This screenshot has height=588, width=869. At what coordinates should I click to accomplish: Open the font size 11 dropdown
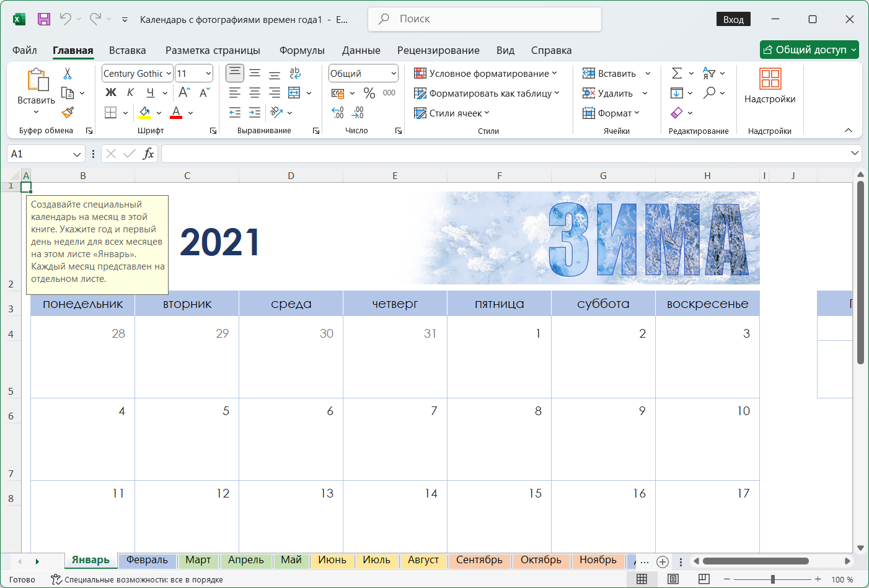coord(208,73)
